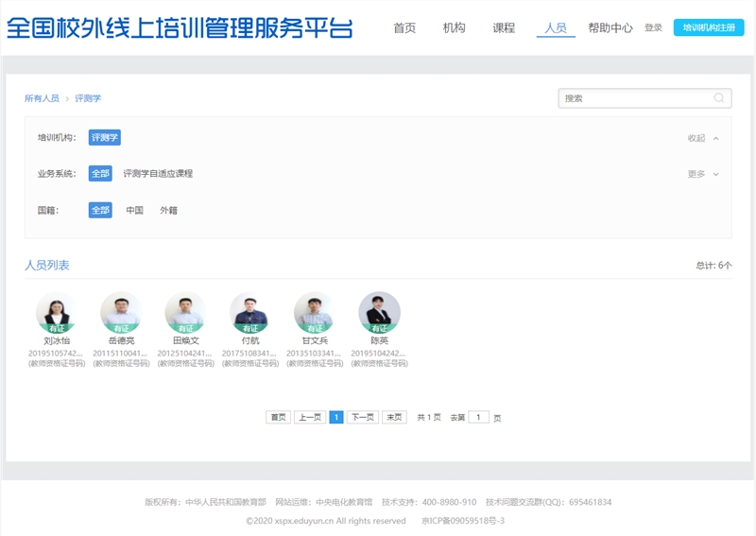Screen dimensions: 756x536
Task: Open the 机构 navigation tab
Action: tap(454, 28)
